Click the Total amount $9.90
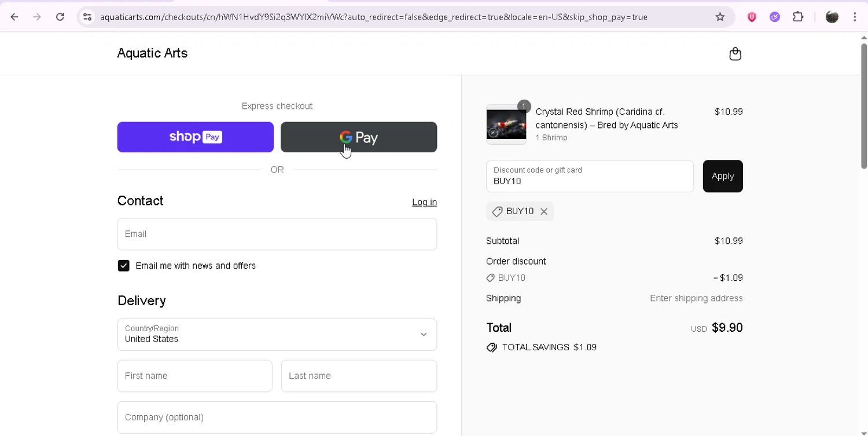 (727, 328)
